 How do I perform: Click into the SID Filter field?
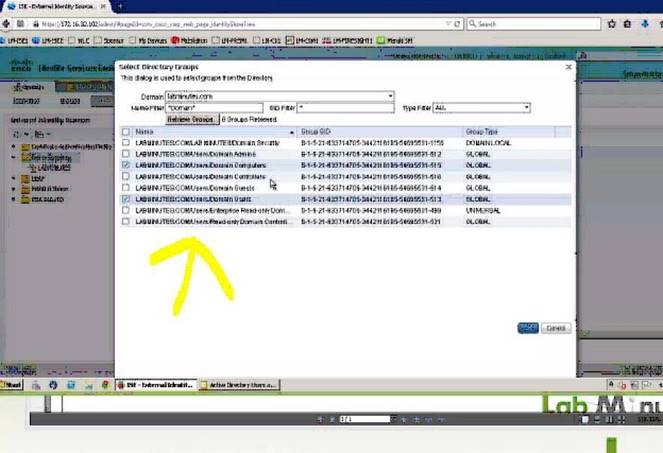pyautogui.click(x=345, y=108)
